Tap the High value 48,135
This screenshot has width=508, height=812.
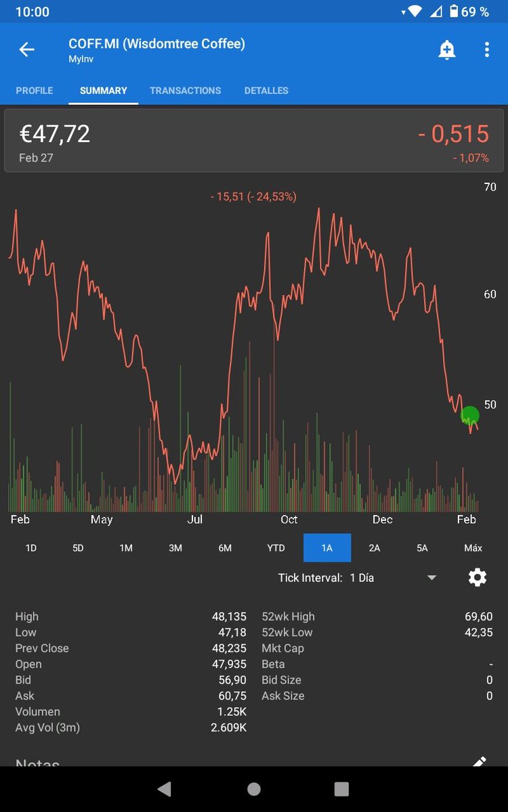(x=229, y=616)
